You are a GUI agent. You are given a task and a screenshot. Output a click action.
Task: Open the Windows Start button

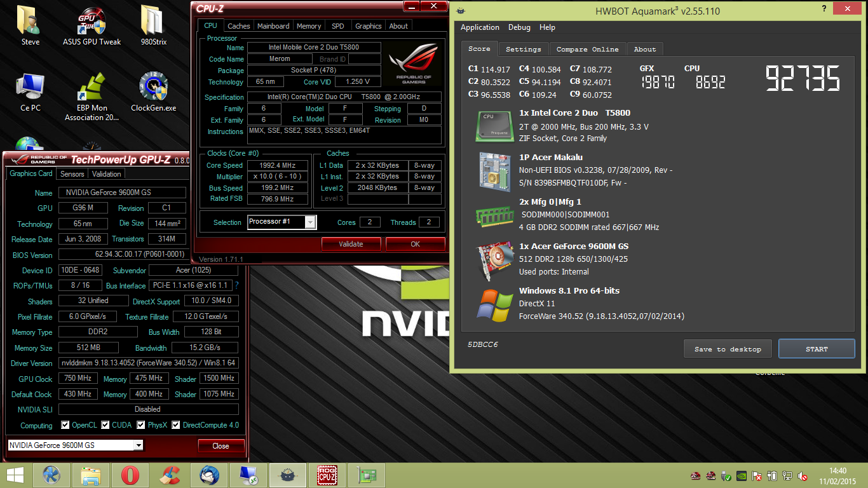pos(15,475)
